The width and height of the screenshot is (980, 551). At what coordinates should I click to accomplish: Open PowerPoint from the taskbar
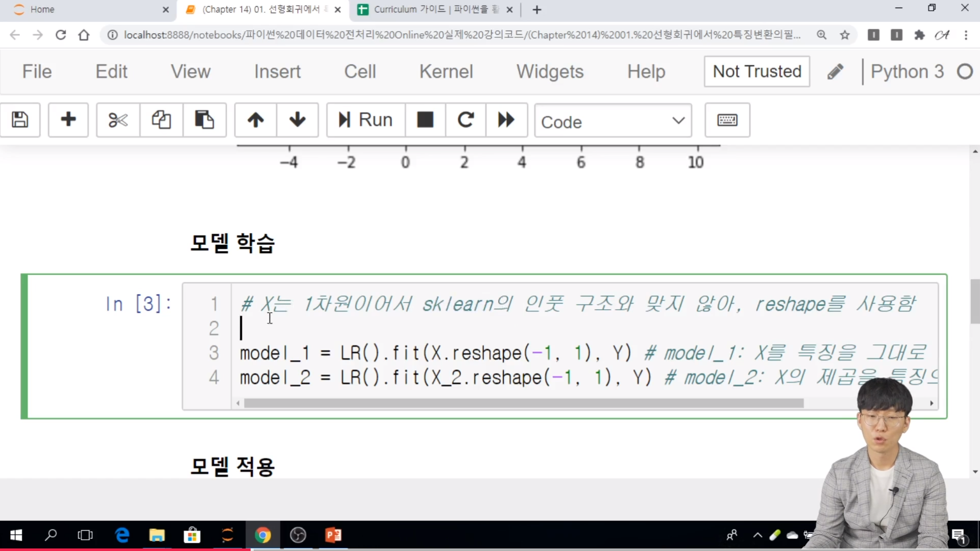click(333, 535)
